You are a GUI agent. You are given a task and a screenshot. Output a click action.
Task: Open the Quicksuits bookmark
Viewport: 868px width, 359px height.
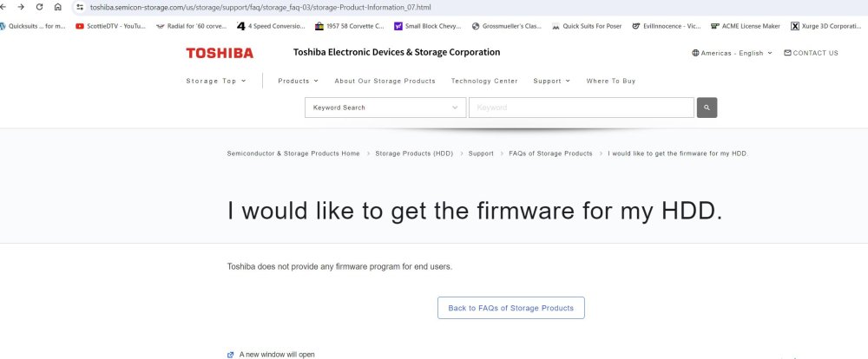[33, 26]
